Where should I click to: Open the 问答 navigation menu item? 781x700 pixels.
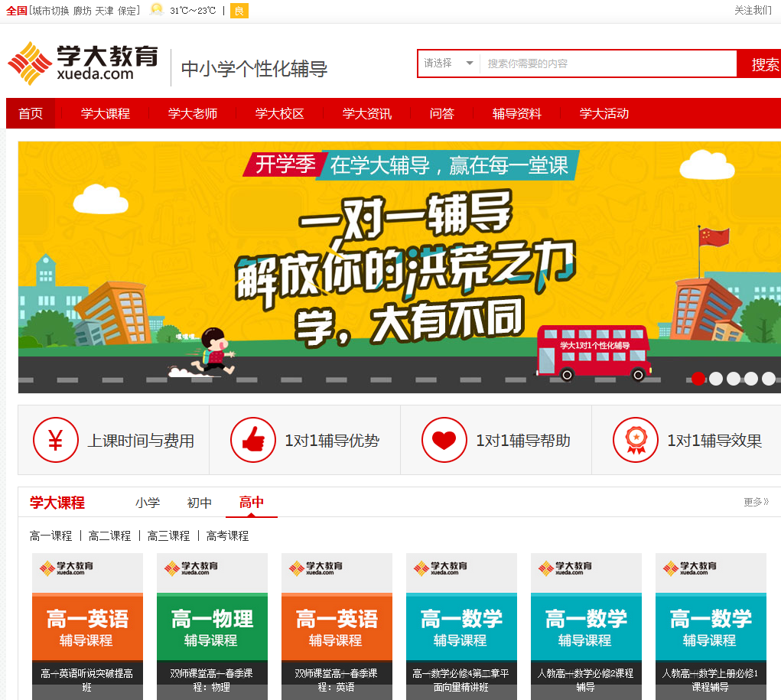coord(442,113)
